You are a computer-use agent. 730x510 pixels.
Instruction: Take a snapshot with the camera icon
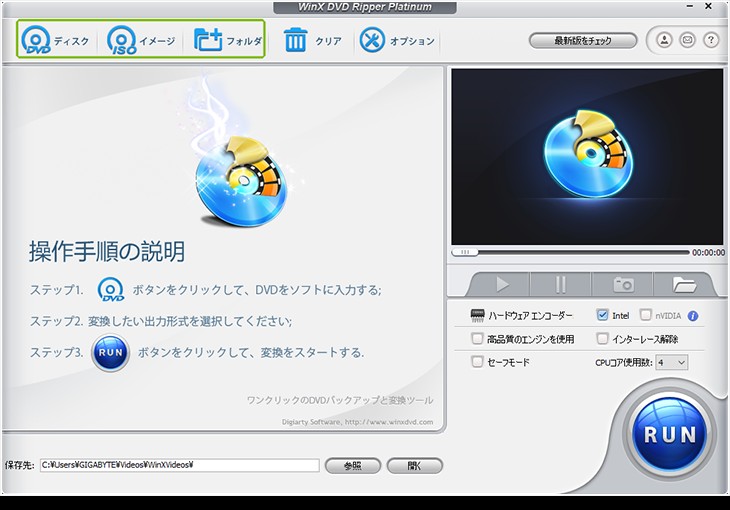(623, 284)
